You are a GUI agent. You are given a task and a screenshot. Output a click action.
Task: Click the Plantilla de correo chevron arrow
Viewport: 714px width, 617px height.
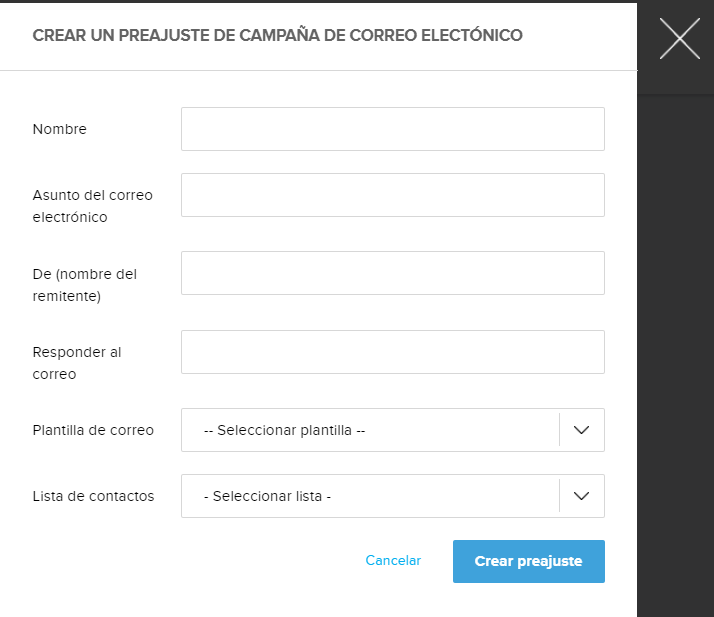coord(582,430)
